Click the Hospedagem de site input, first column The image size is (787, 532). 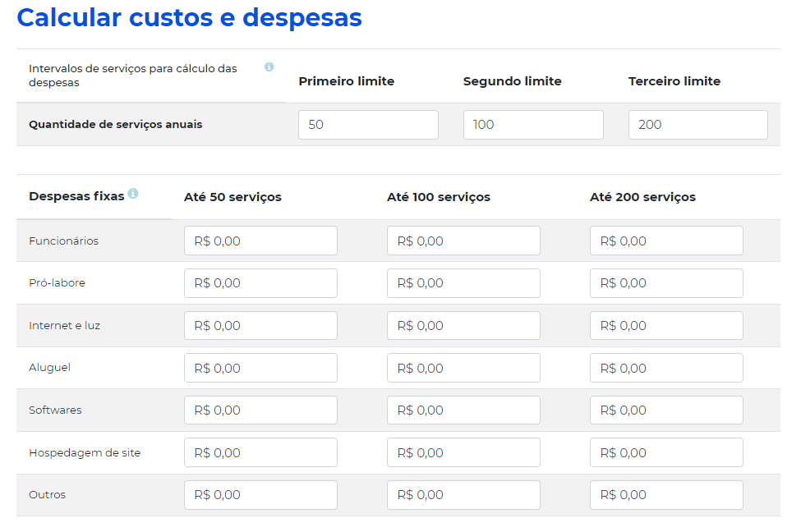point(260,452)
